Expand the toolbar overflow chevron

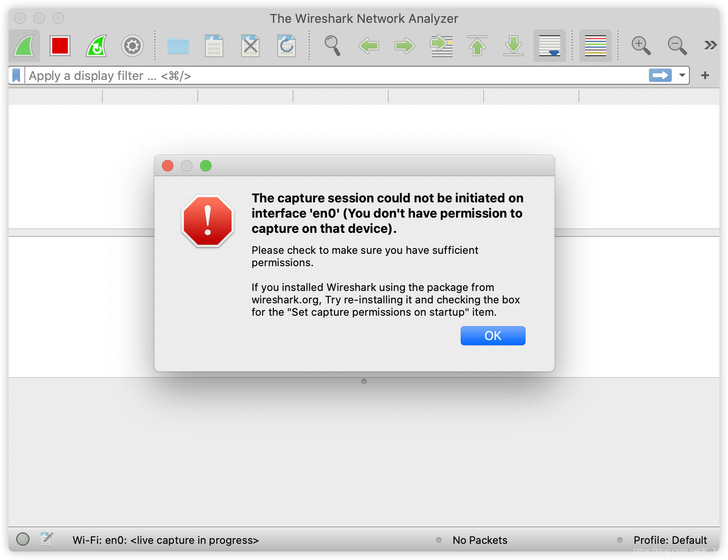710,45
